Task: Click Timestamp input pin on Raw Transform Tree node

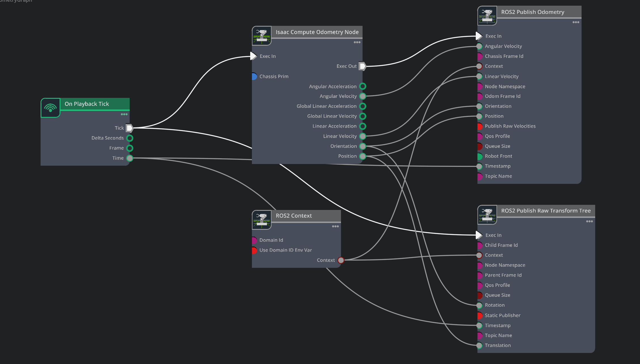Action: pyautogui.click(x=479, y=325)
